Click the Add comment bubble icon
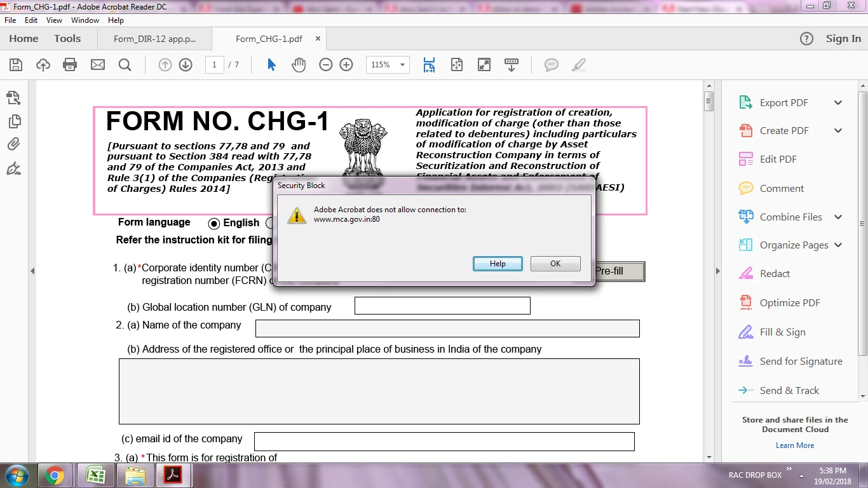 click(x=552, y=65)
